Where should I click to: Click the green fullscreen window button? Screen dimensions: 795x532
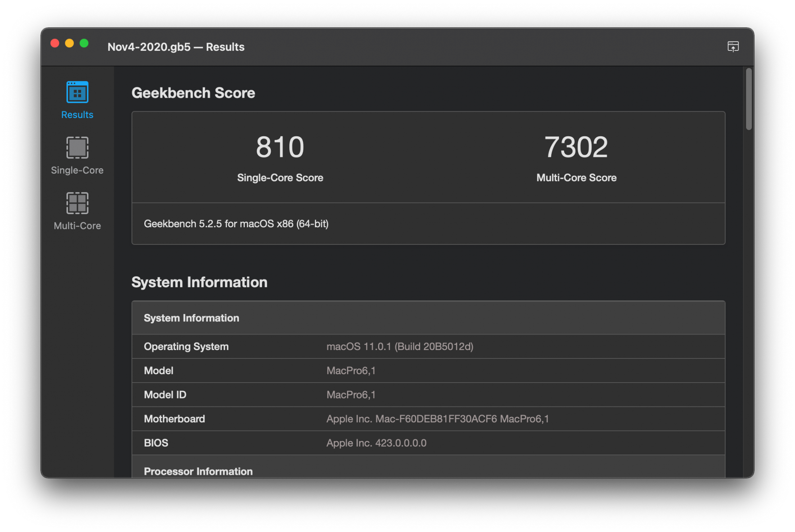pos(84,43)
